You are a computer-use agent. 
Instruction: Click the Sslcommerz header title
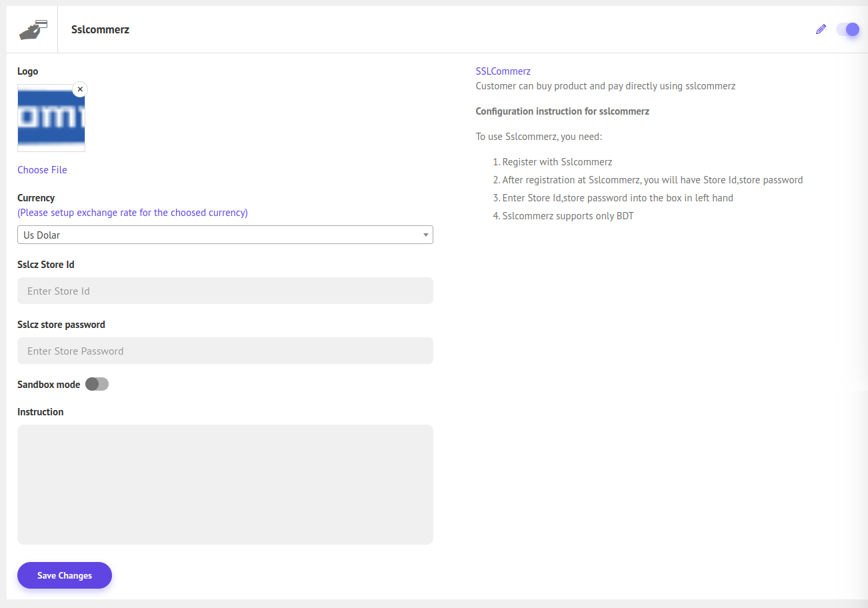100,30
